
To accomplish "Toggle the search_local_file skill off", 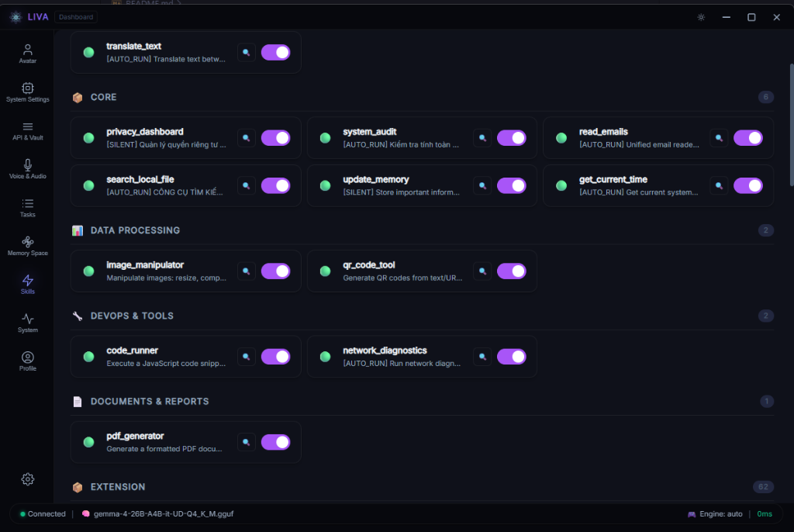I will click(275, 185).
